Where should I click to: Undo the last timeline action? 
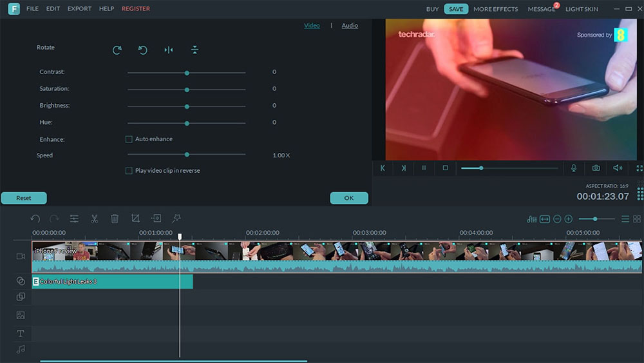point(35,219)
